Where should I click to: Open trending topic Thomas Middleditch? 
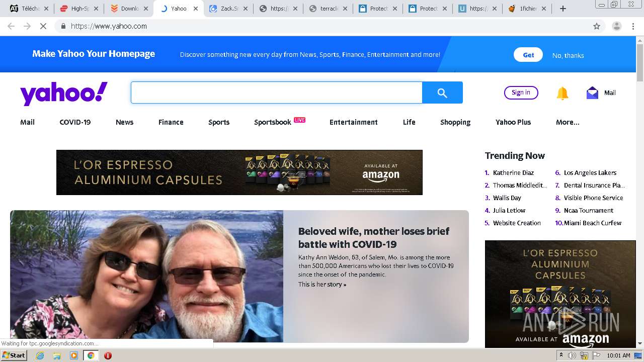click(x=520, y=185)
